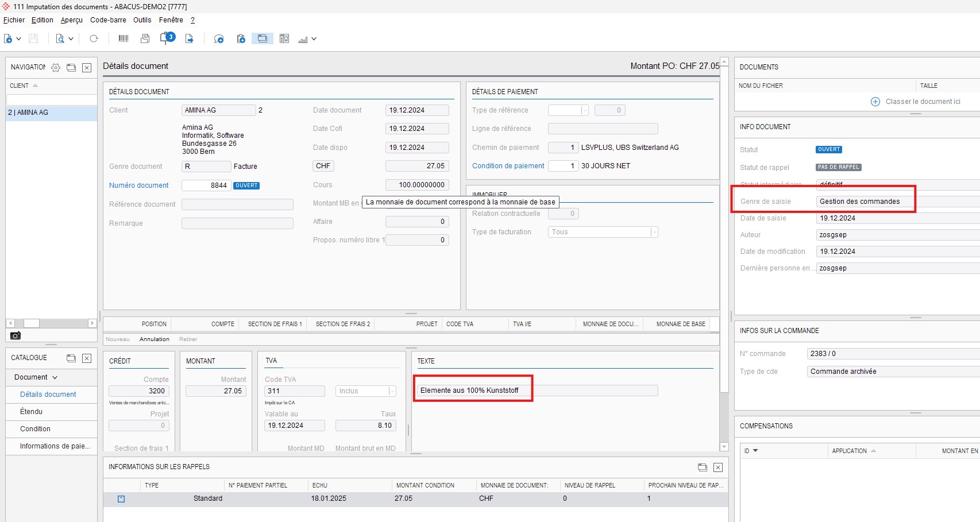
Task: Click Navigation panel window icon
Action: coord(71,68)
